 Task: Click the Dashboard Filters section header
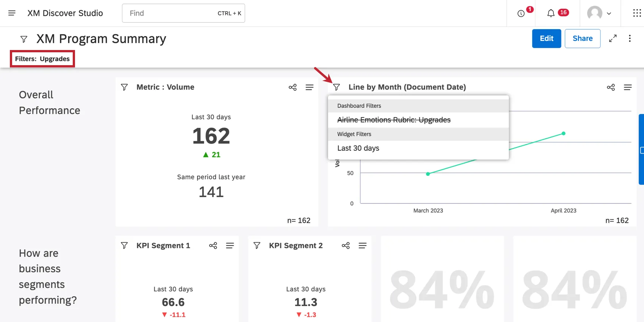(x=359, y=106)
